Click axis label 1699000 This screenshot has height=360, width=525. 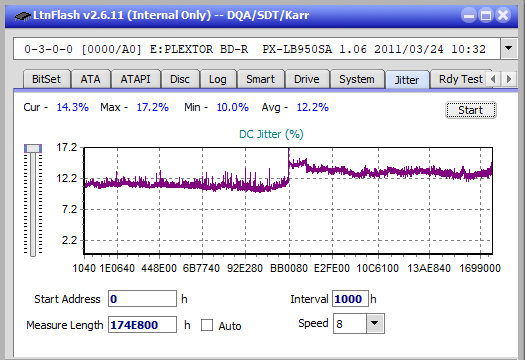480,268
